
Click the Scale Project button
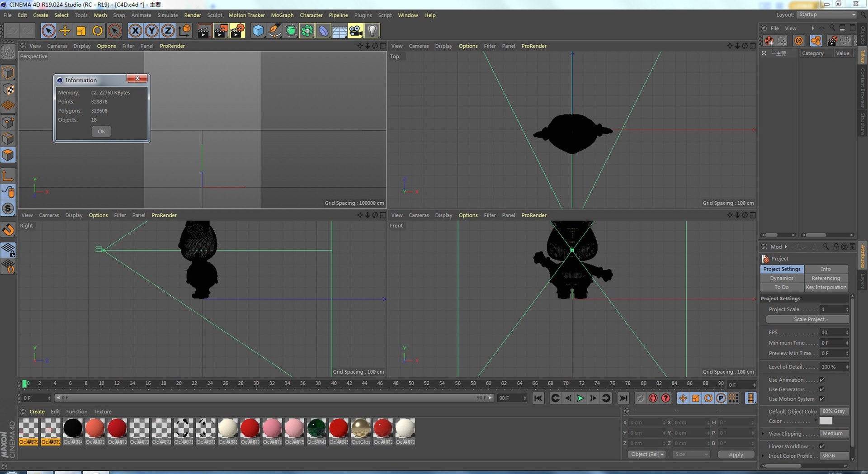(807, 319)
